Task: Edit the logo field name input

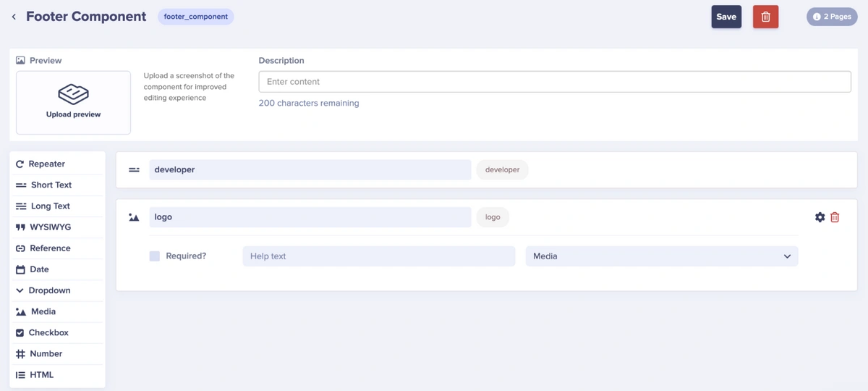Action: [x=310, y=217]
